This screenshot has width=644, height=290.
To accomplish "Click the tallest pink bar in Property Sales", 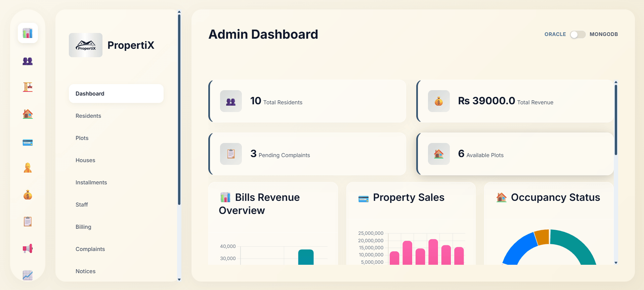I will (433, 252).
